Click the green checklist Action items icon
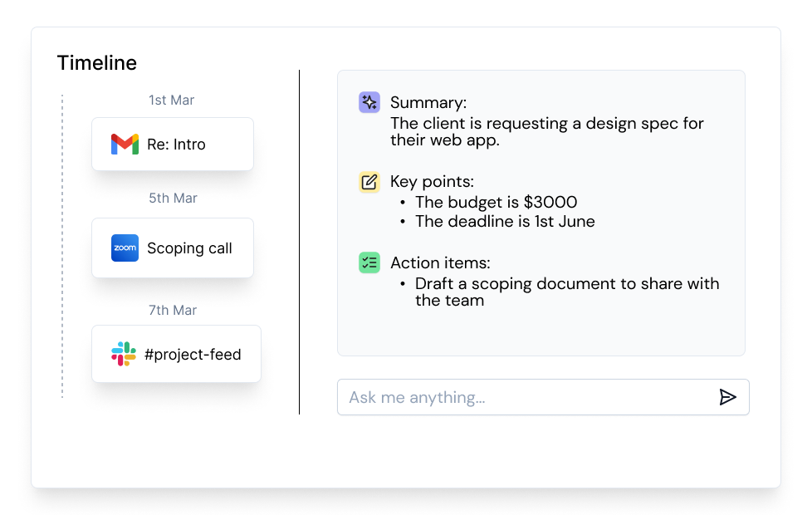 pyautogui.click(x=369, y=262)
